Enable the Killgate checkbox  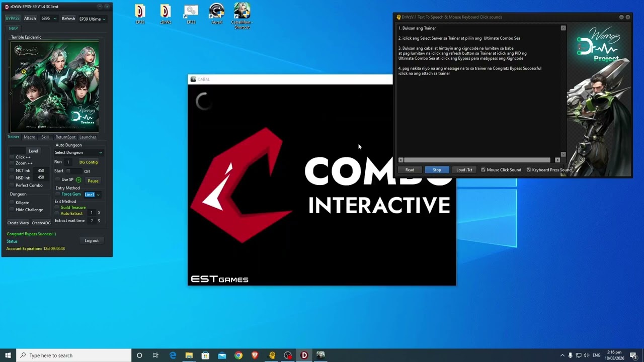coord(12,203)
